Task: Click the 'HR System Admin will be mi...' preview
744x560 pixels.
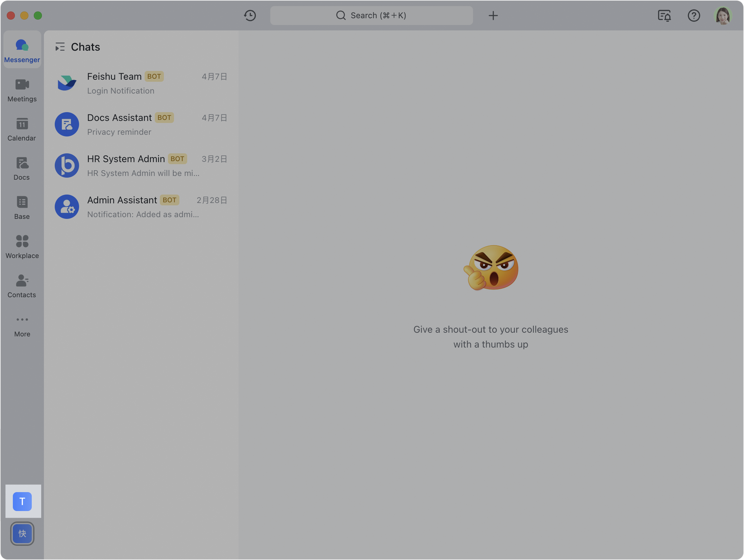Action: (143, 173)
